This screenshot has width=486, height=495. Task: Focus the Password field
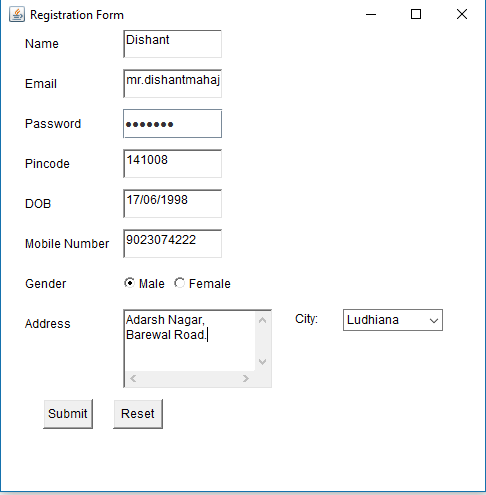pos(172,124)
